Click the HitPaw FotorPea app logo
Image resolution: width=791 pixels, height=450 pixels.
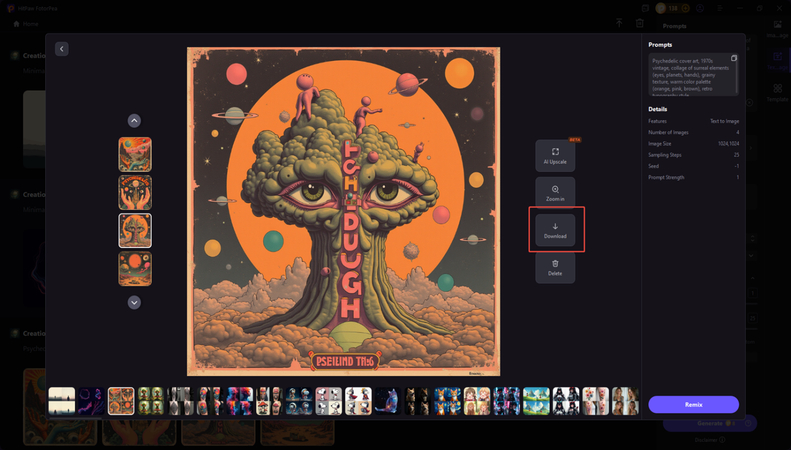click(11, 8)
